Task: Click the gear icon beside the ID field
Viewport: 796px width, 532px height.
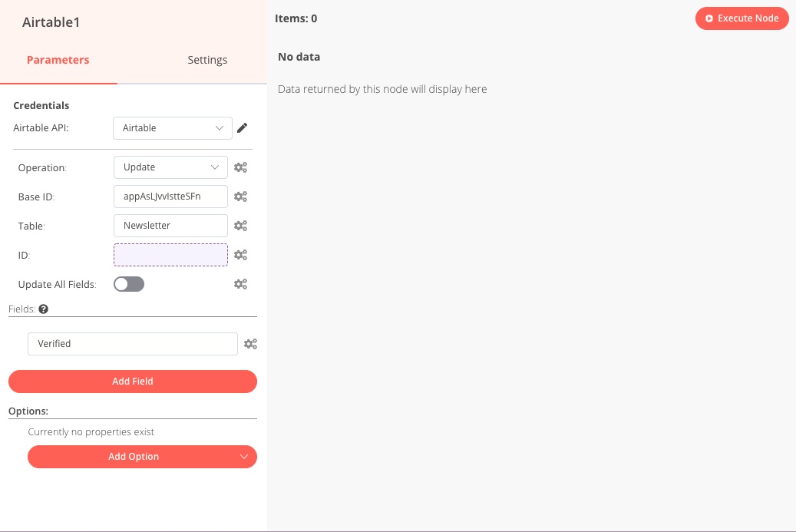Action: (x=240, y=255)
